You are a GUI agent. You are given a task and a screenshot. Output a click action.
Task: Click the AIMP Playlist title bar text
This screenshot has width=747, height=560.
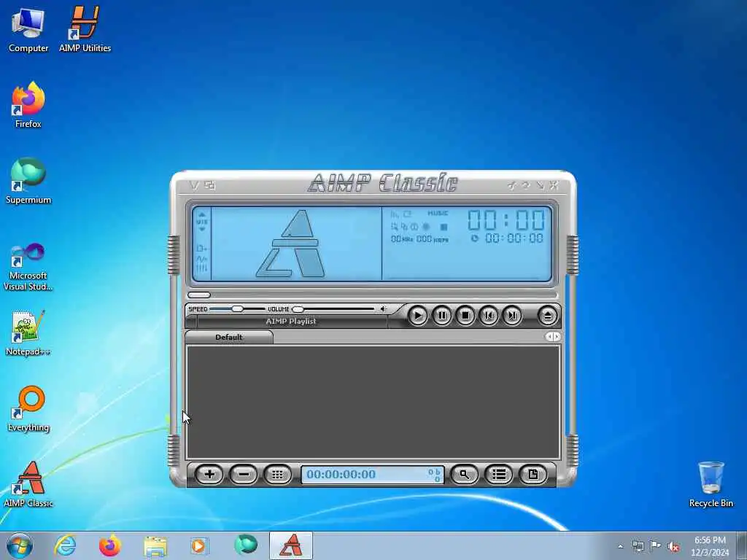point(291,322)
